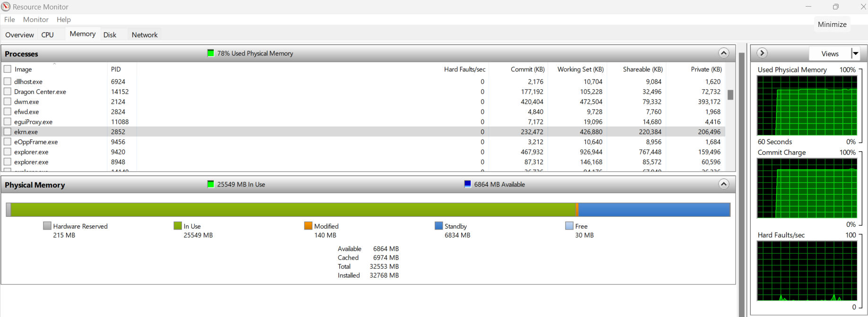Check the dwm.exe process checkbox
Viewport: 868px width, 317px height.
[x=8, y=102]
